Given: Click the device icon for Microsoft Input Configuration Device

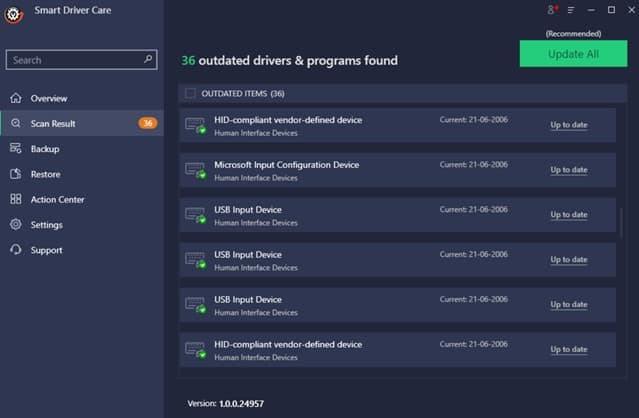Looking at the screenshot, I should click(x=196, y=170).
